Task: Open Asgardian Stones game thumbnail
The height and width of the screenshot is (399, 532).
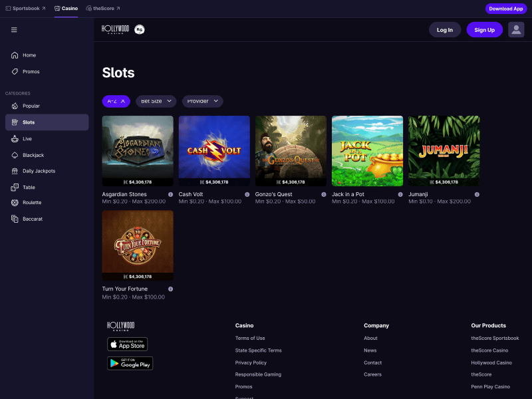Action: [x=138, y=151]
